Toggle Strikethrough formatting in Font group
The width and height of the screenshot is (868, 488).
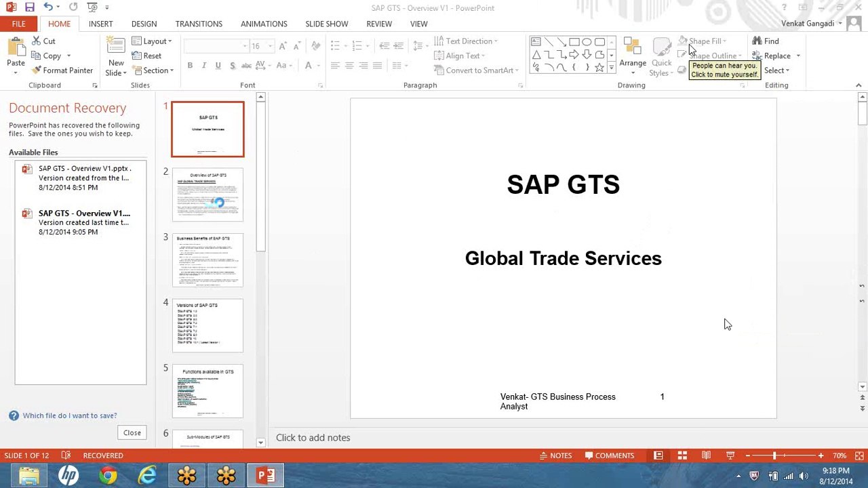click(246, 66)
